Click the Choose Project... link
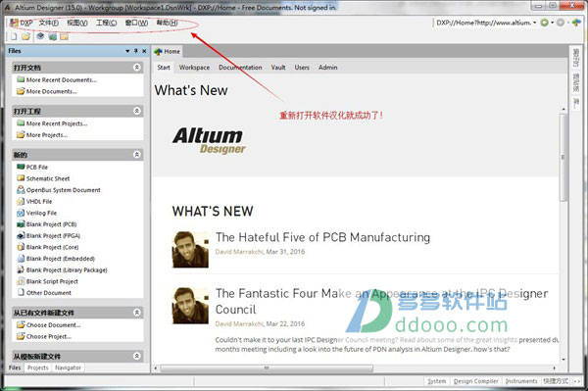 (x=49, y=336)
